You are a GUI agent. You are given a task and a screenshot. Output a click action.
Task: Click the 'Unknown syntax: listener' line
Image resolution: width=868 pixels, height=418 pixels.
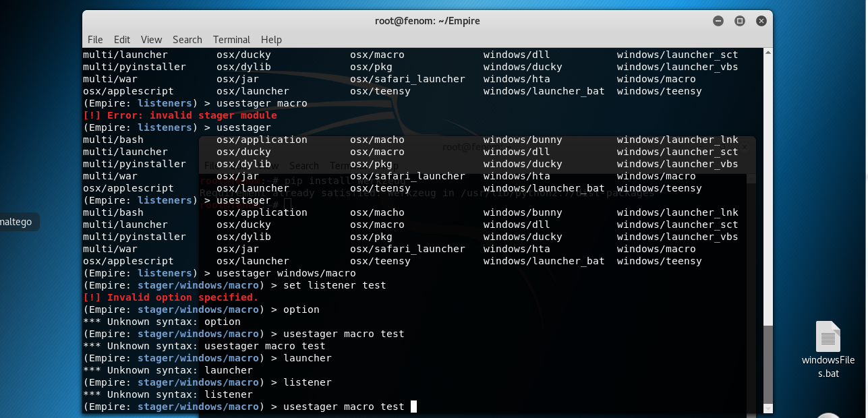click(168, 394)
